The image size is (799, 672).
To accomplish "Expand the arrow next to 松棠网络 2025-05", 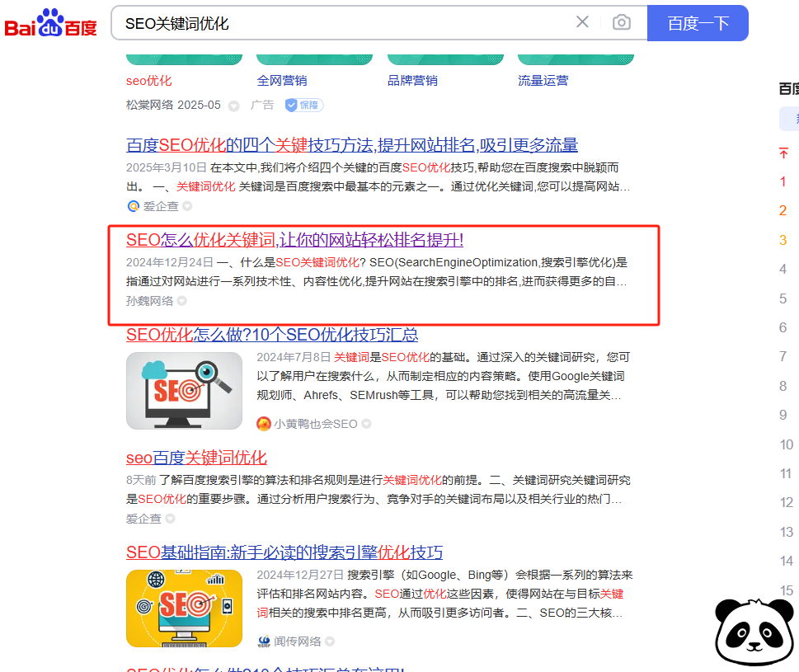I will (233, 106).
